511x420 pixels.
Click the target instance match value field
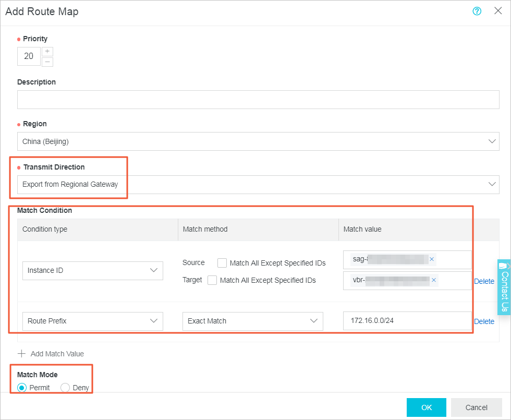coord(407,281)
